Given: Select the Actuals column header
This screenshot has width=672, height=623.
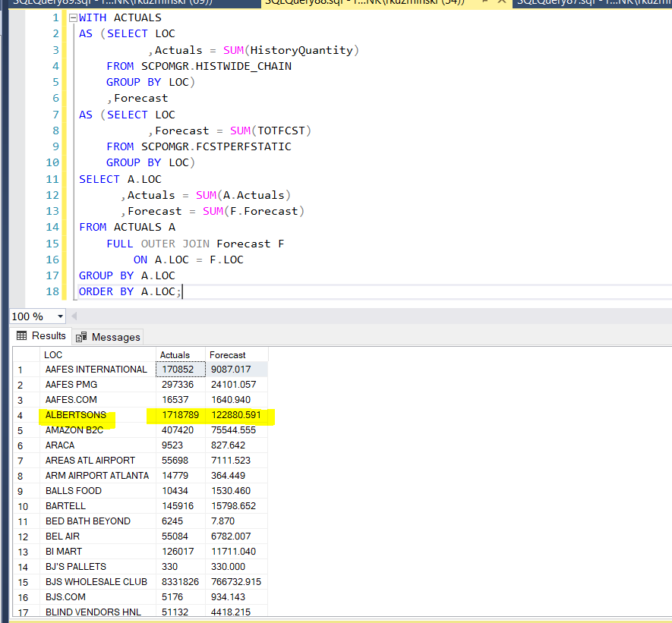Looking at the screenshot, I should point(180,354).
